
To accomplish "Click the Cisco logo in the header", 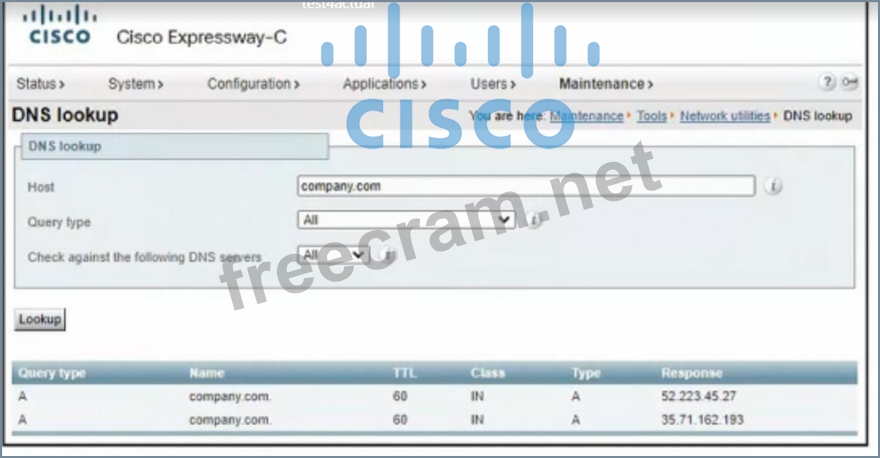I will tap(60, 26).
